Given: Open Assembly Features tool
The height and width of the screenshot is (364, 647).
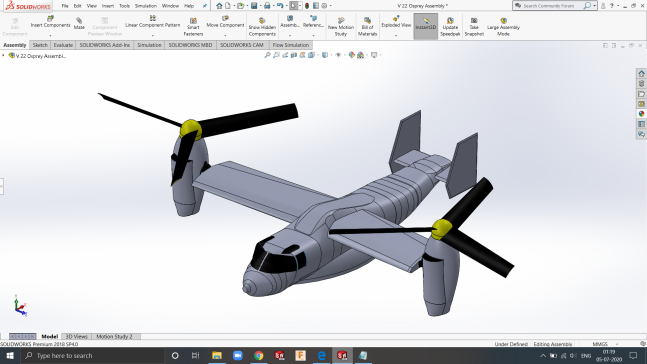Looking at the screenshot, I should pos(290,22).
